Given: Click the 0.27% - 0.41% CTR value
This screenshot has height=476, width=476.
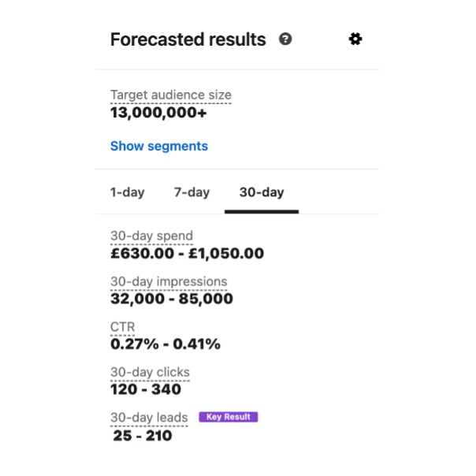Looking at the screenshot, I should [165, 344].
